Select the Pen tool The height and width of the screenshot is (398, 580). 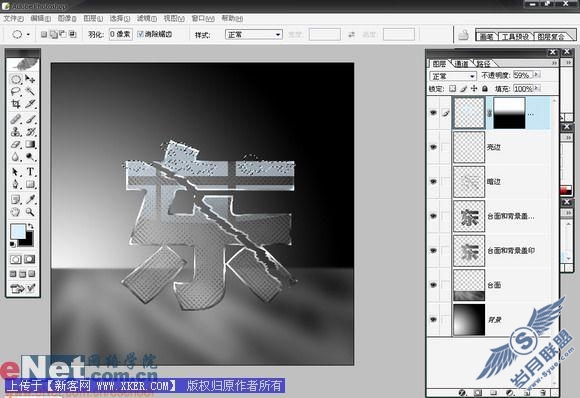[x=16, y=184]
